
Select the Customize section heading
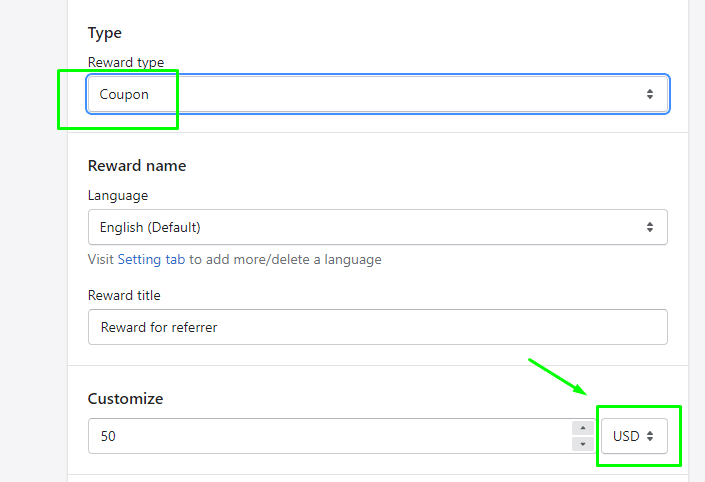[125, 399]
